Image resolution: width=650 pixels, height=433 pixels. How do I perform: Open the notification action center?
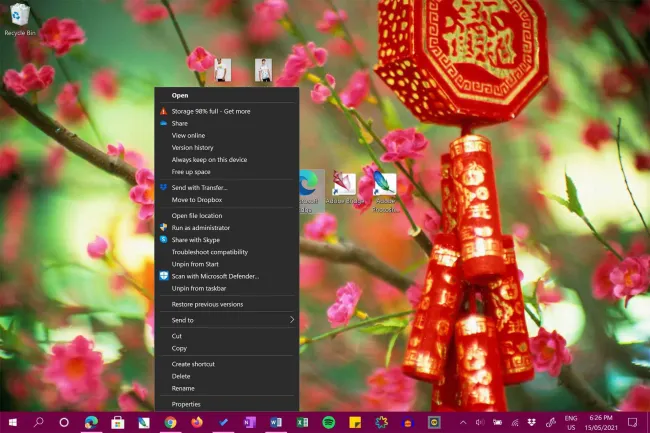(x=632, y=422)
